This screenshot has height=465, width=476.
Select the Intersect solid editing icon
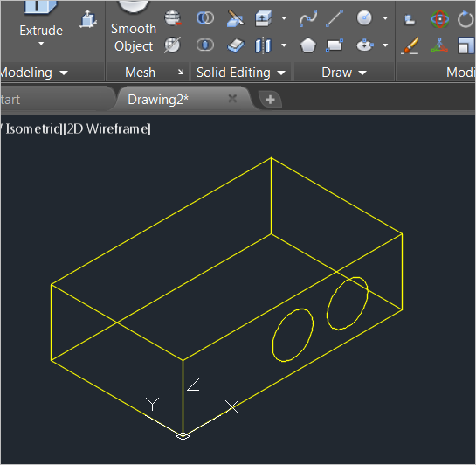point(205,45)
